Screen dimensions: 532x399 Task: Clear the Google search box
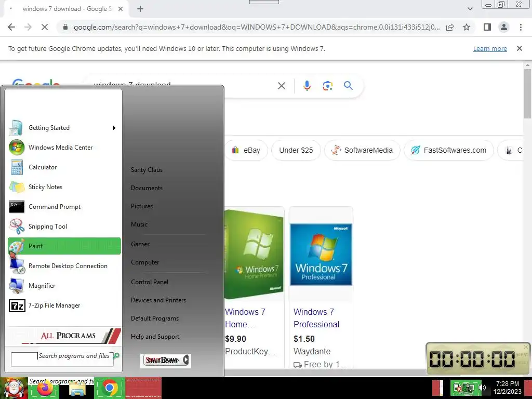point(282,86)
